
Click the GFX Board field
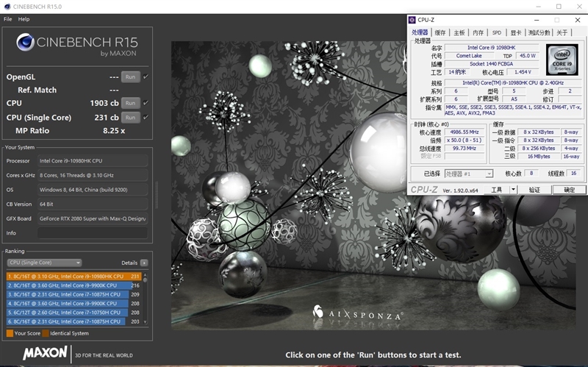pos(93,218)
